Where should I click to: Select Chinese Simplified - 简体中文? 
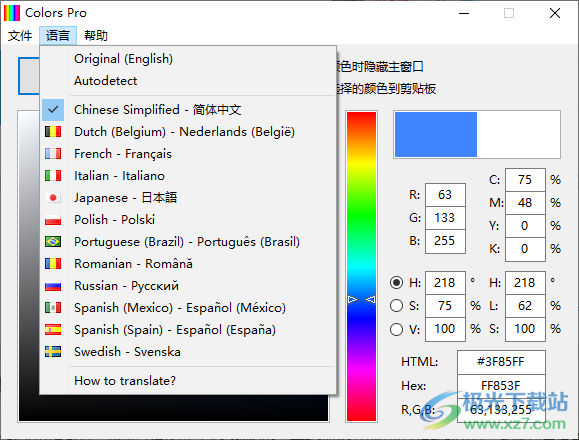point(188,110)
